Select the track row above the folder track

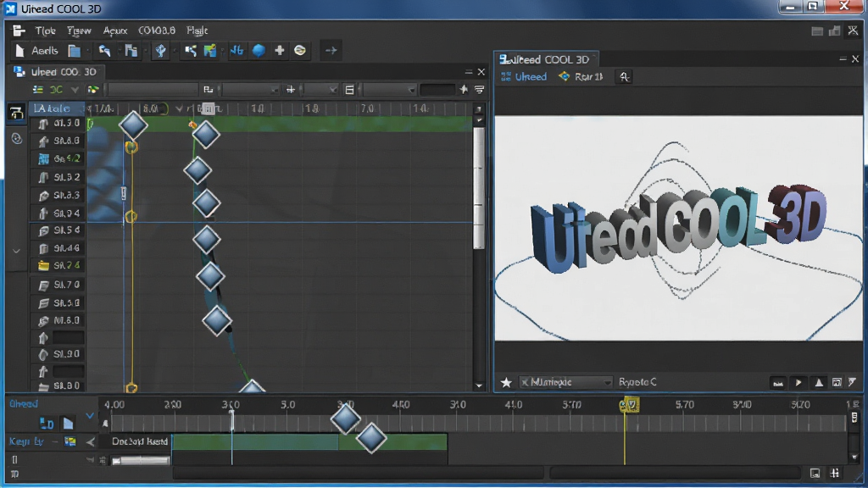58,248
